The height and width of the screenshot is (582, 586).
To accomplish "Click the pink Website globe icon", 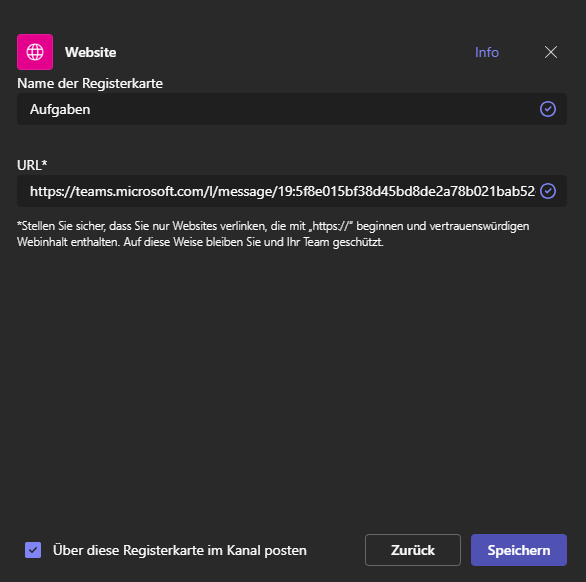I will pos(35,52).
